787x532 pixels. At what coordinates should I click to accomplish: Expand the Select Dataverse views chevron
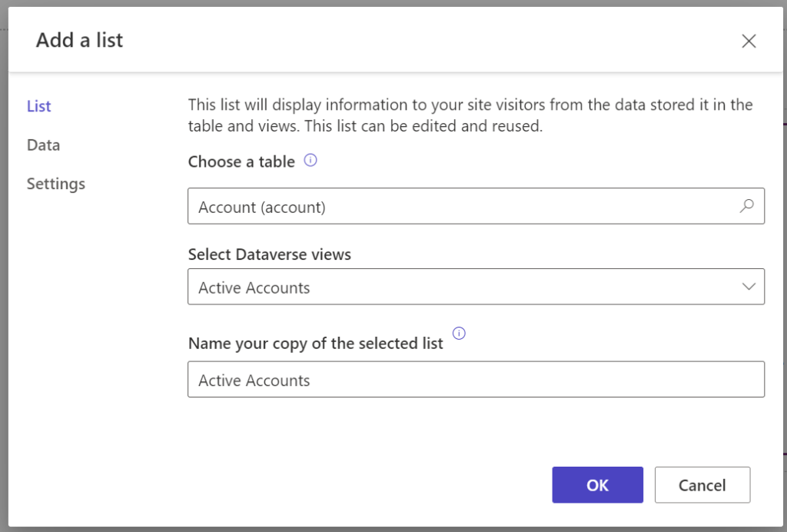pos(749,287)
